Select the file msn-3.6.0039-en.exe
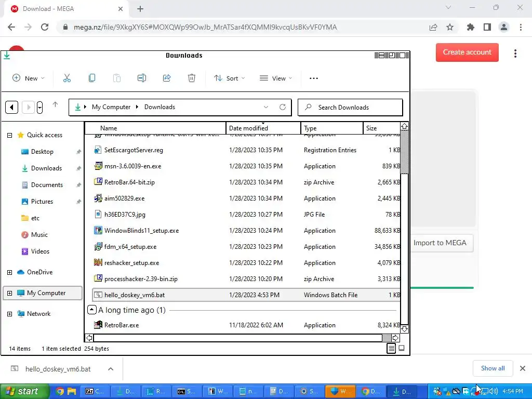 click(246, 166)
